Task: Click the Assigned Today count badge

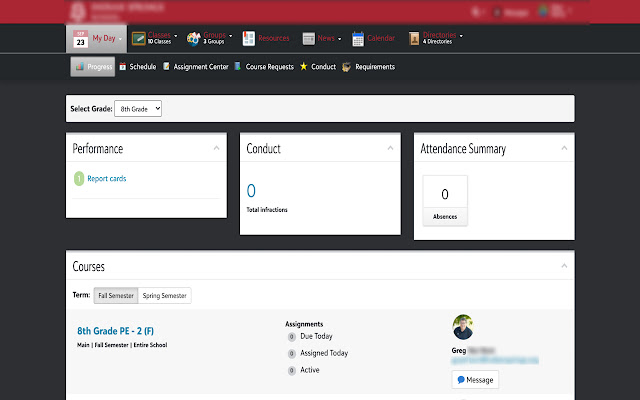Action: click(291, 353)
